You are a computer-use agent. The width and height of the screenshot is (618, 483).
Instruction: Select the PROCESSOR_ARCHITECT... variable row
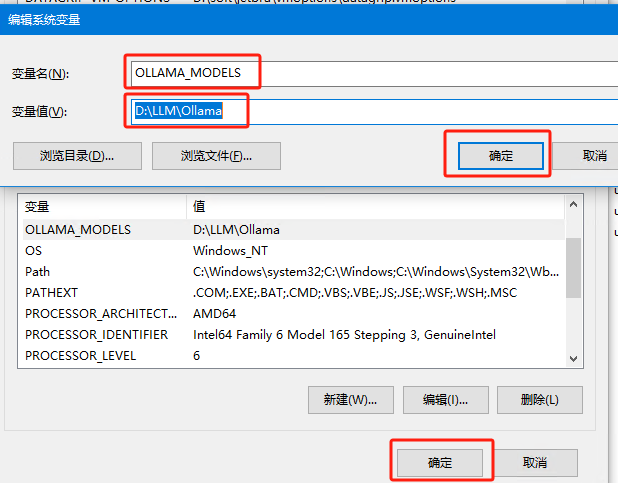click(x=294, y=314)
